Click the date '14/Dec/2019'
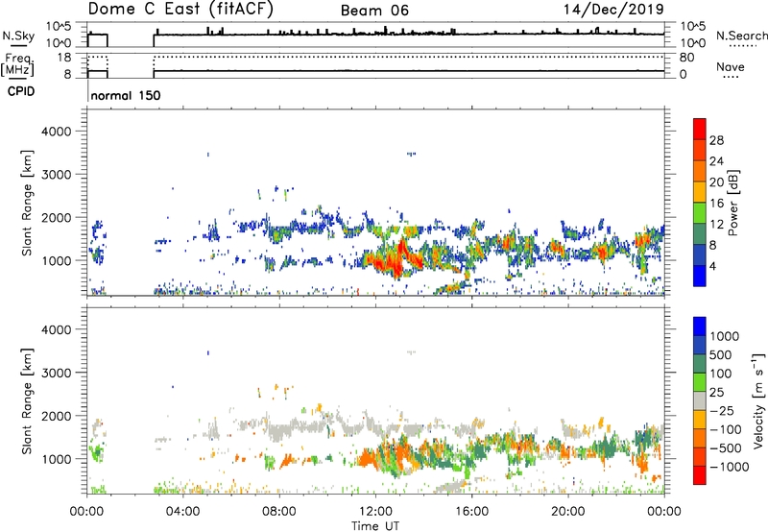Screen dimensions: 768x532 pyautogui.click(x=613, y=10)
